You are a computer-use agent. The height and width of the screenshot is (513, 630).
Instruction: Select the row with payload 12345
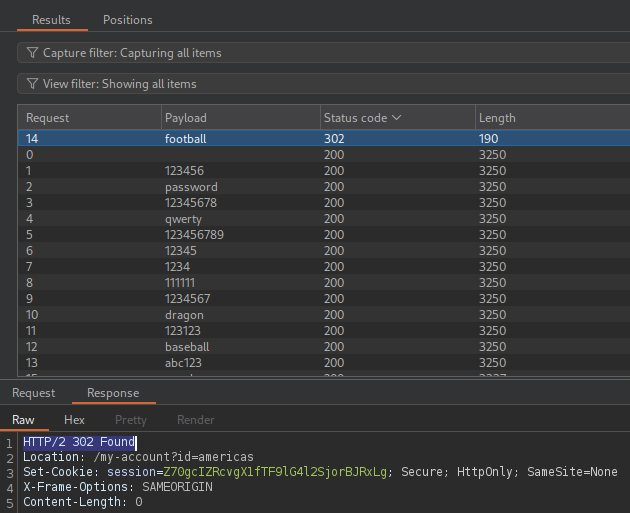tap(324, 251)
